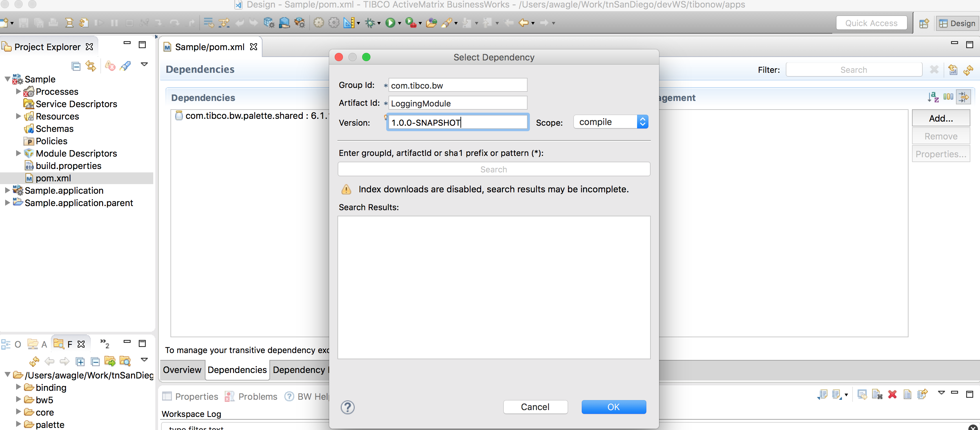This screenshot has width=980, height=430.
Task: Expand the bw5 folder in File Explorer
Action: pyautogui.click(x=18, y=399)
